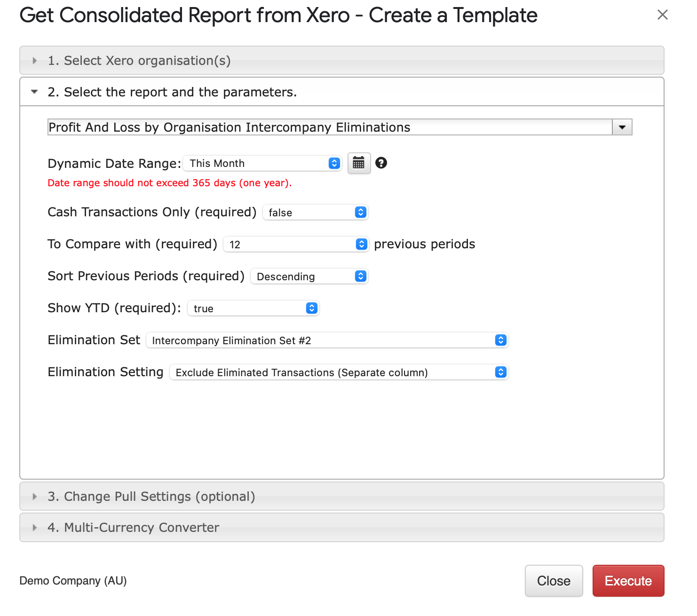Open the report type dropdown arrow
697x616 pixels.
[x=622, y=127]
